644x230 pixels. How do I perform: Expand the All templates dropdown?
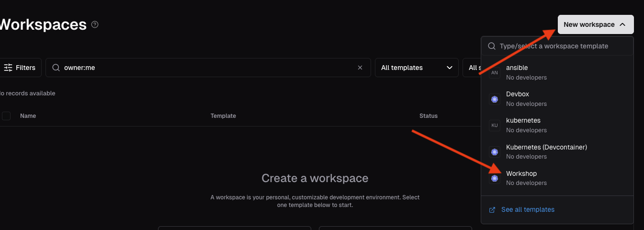[417, 68]
